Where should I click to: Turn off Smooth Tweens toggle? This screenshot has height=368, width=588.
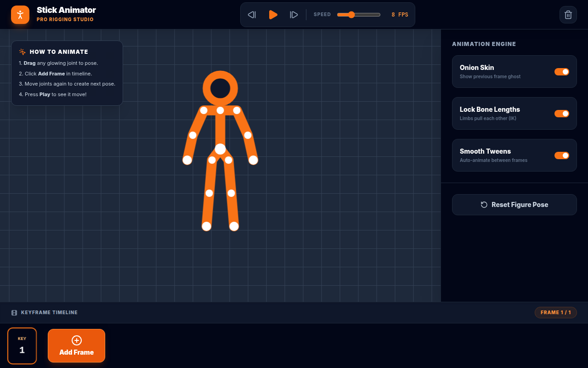coord(562,155)
